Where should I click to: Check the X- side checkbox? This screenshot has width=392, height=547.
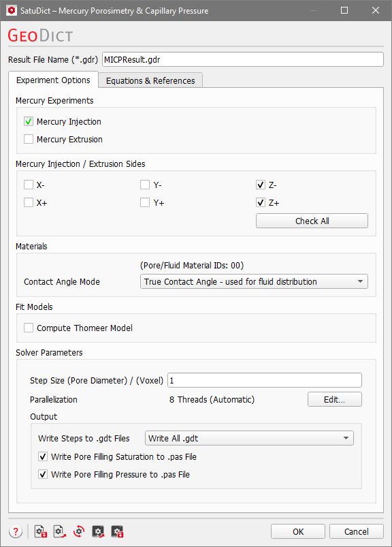pyautogui.click(x=29, y=185)
